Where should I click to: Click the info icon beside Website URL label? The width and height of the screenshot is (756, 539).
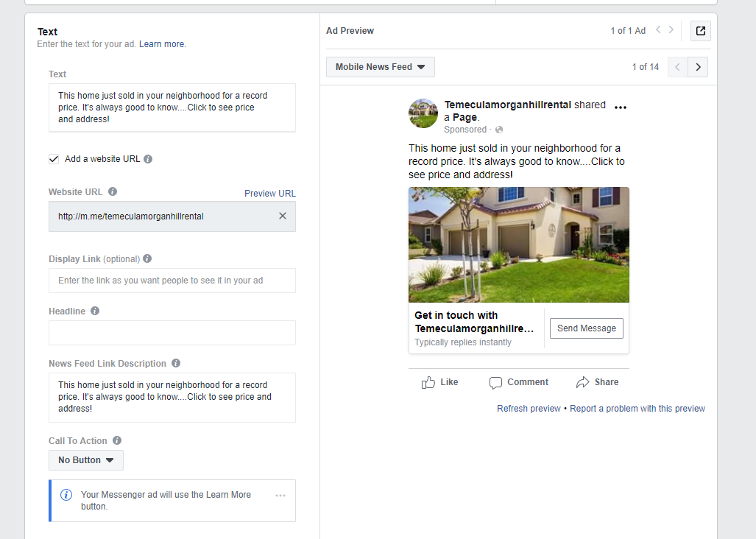(113, 191)
